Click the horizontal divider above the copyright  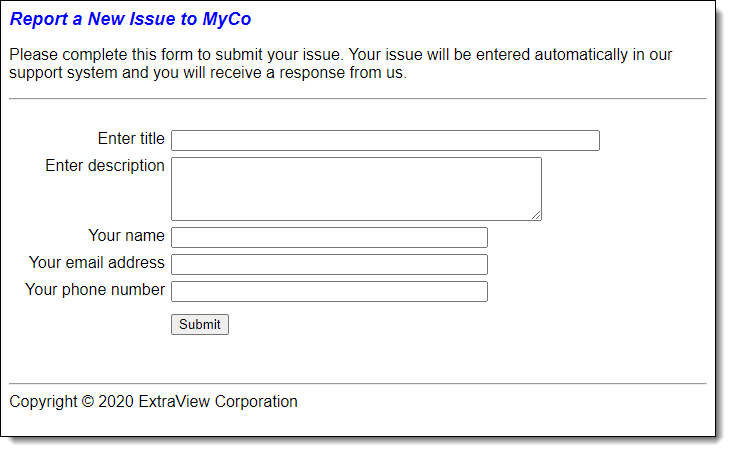pos(358,384)
